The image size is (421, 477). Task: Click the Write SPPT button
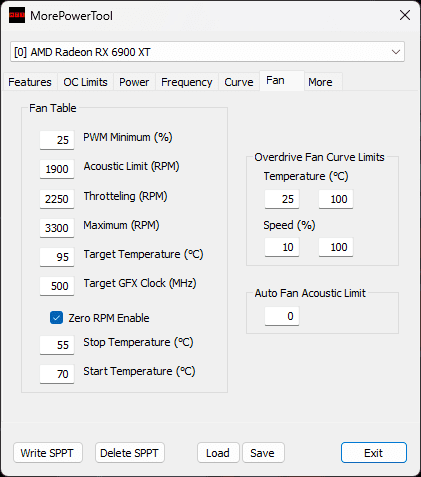pos(48,453)
